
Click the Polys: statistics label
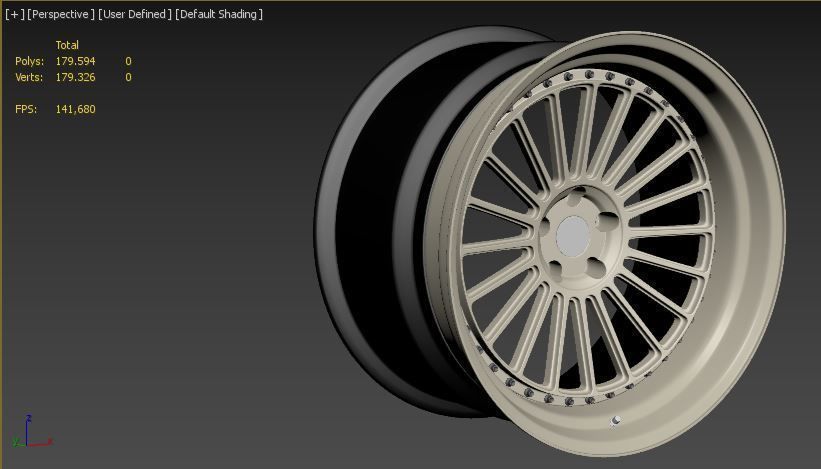tap(29, 61)
